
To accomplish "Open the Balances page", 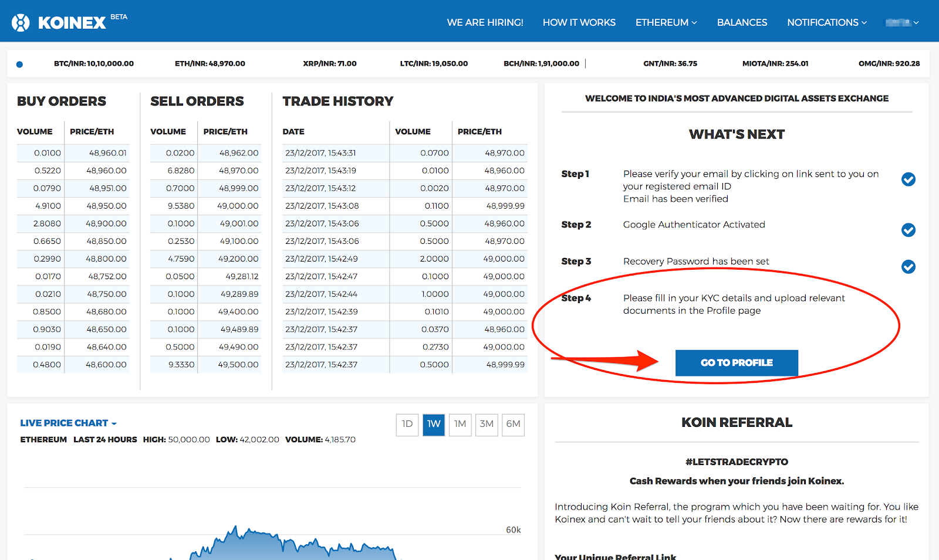I will tap(742, 22).
